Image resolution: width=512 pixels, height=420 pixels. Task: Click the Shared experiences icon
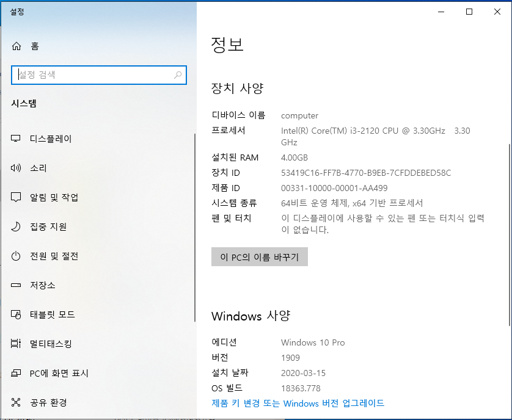pyautogui.click(x=16, y=402)
